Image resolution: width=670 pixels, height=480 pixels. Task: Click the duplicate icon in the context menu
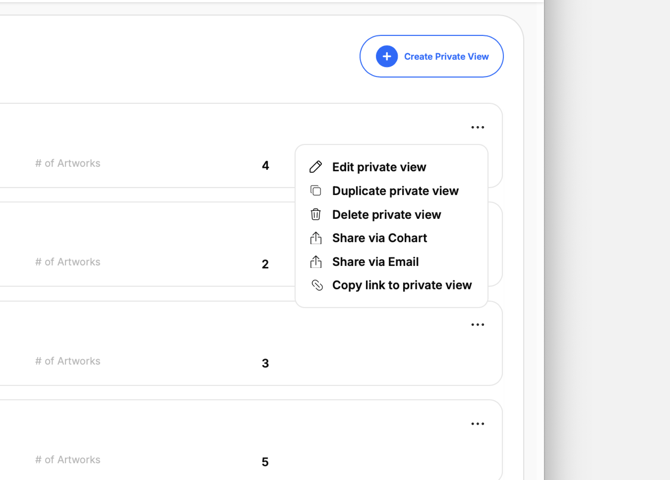316,191
